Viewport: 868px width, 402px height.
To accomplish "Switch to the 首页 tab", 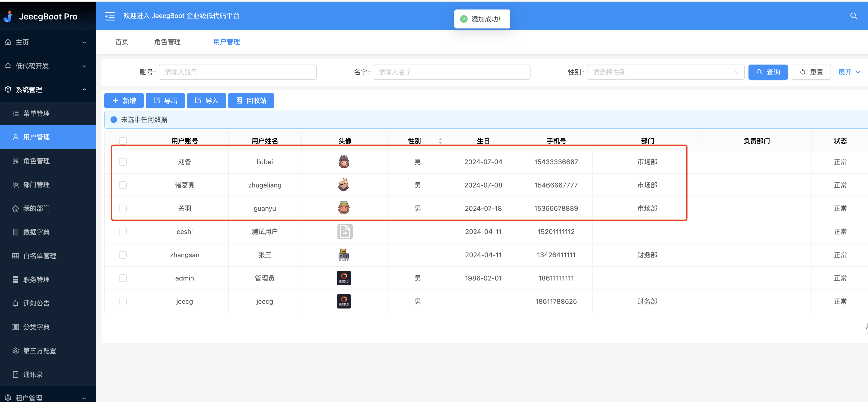I will pos(122,42).
